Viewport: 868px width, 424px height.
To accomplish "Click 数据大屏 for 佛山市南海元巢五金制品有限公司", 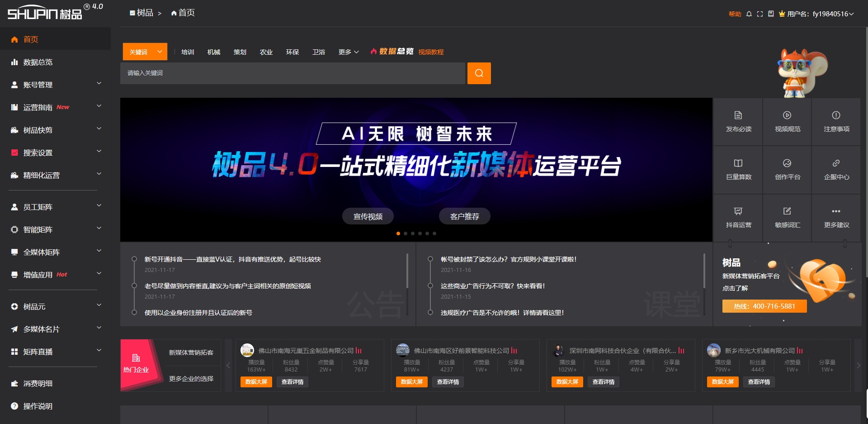I will (x=256, y=382).
